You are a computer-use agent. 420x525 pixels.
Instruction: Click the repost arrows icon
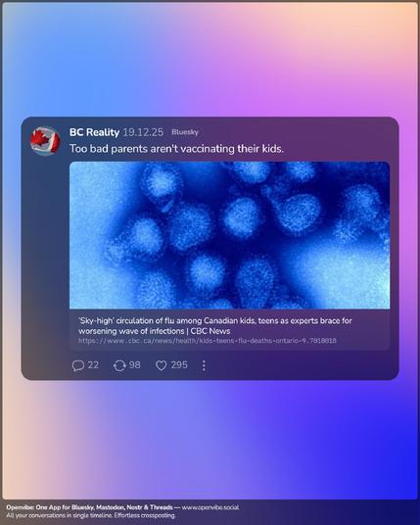(x=119, y=365)
